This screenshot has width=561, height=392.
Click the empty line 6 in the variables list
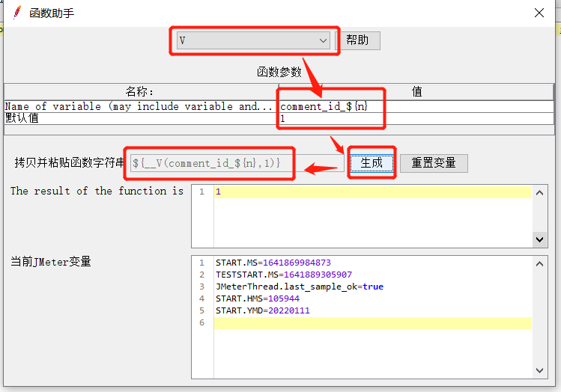pos(373,323)
